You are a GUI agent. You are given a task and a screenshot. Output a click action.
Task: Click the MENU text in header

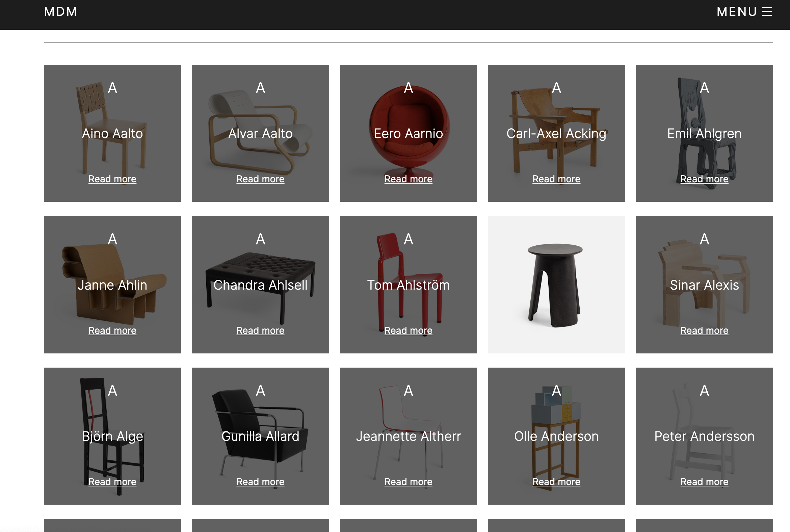(736, 12)
